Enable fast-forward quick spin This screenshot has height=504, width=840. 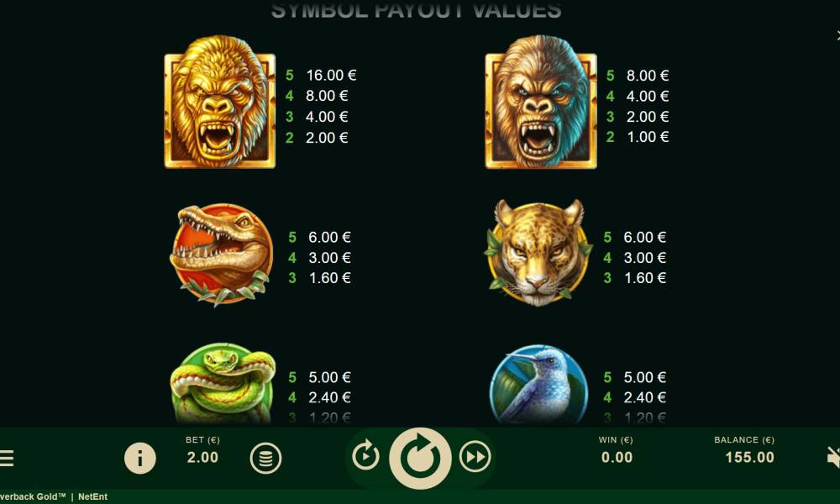pyautogui.click(x=475, y=456)
